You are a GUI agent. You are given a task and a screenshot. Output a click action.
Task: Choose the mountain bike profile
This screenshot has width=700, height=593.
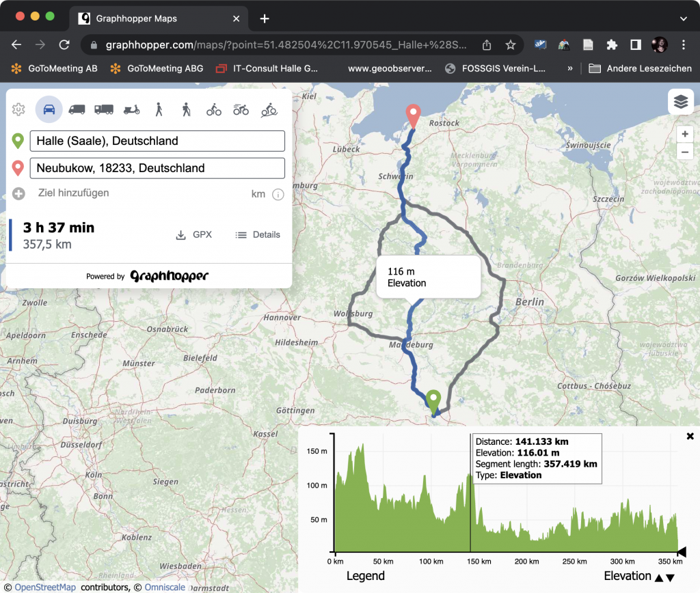pos(268,109)
